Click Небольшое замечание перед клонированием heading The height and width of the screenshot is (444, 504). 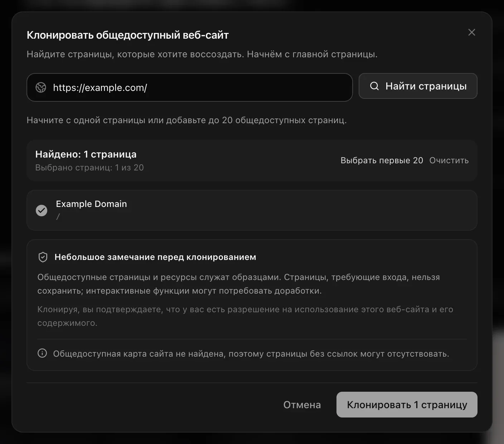click(155, 257)
